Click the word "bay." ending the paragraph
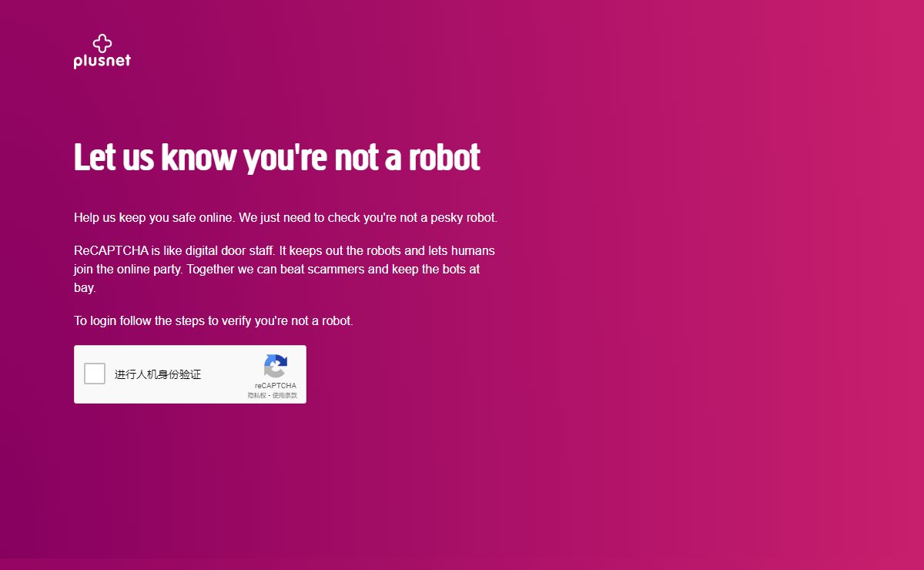Screen dimensions: 924x570 85,288
